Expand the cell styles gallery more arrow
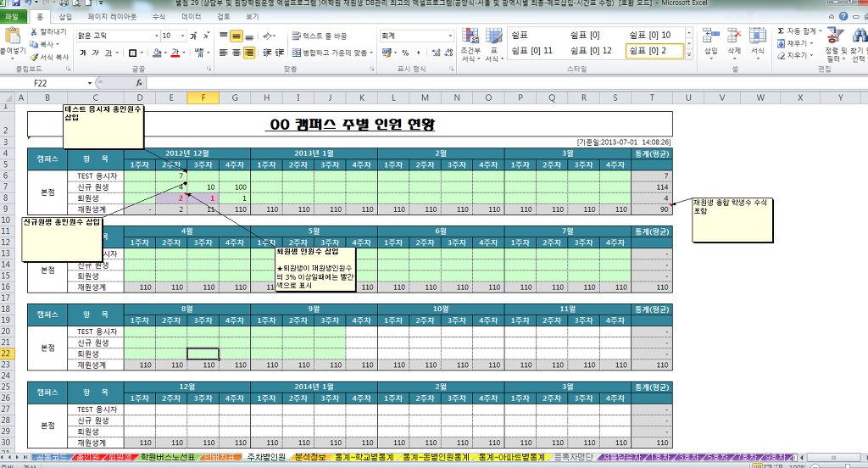This screenshot has width=868, height=468. [x=689, y=54]
